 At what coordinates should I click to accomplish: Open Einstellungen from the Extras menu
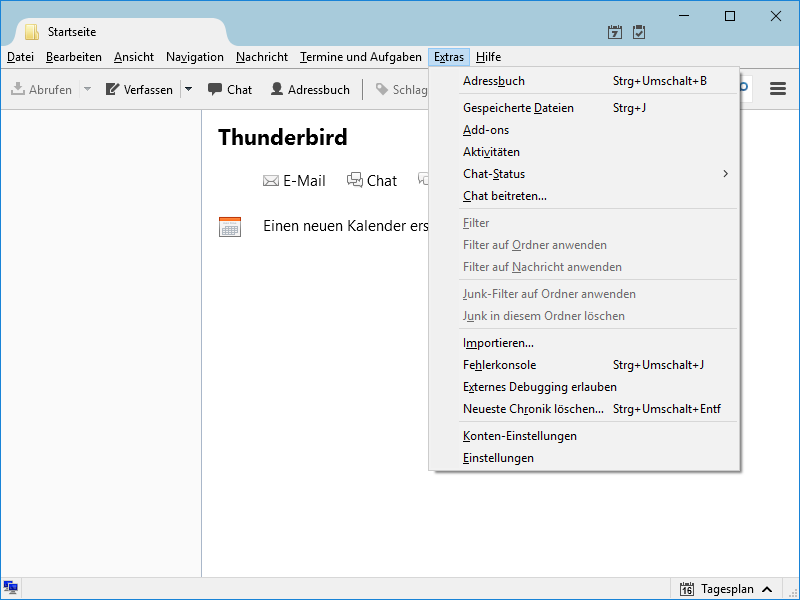(x=585, y=458)
